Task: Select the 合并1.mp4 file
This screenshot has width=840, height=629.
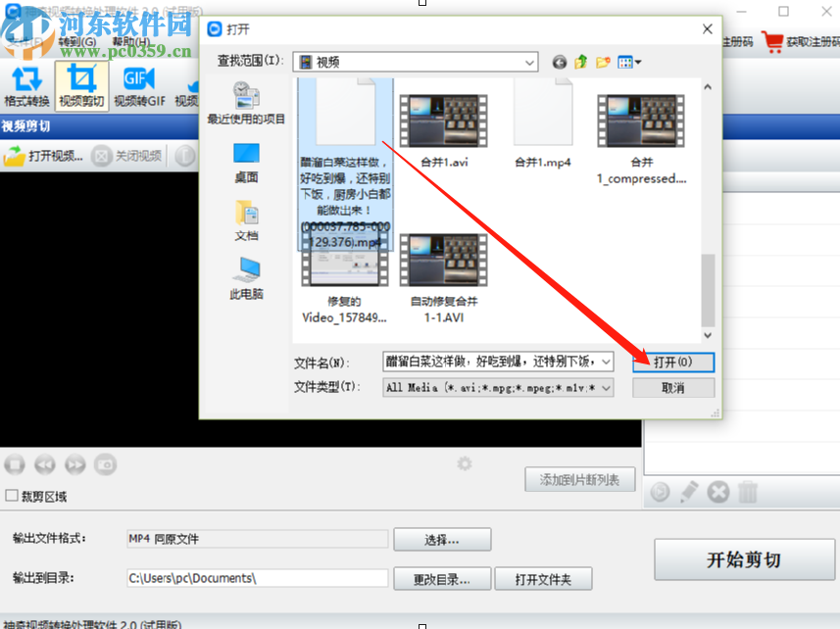Action: pos(543,124)
